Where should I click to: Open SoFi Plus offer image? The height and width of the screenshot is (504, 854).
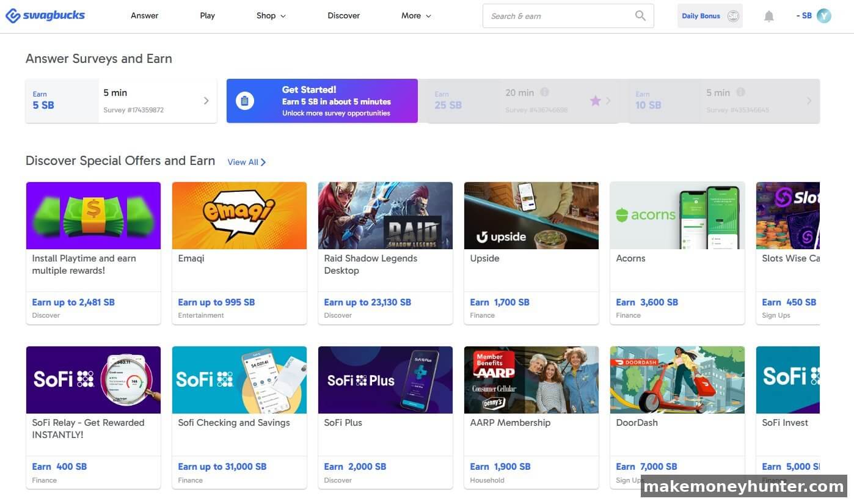[x=385, y=380]
